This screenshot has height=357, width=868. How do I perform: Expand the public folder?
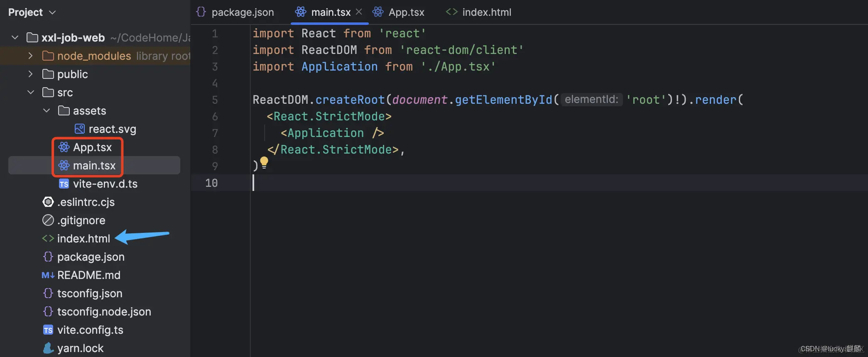30,74
